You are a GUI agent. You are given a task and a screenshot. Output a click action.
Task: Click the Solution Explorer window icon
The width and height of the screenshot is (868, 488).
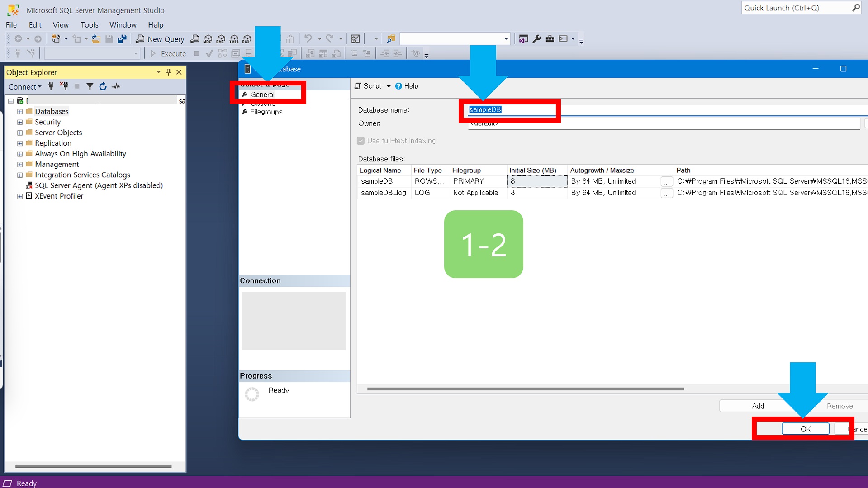523,39
